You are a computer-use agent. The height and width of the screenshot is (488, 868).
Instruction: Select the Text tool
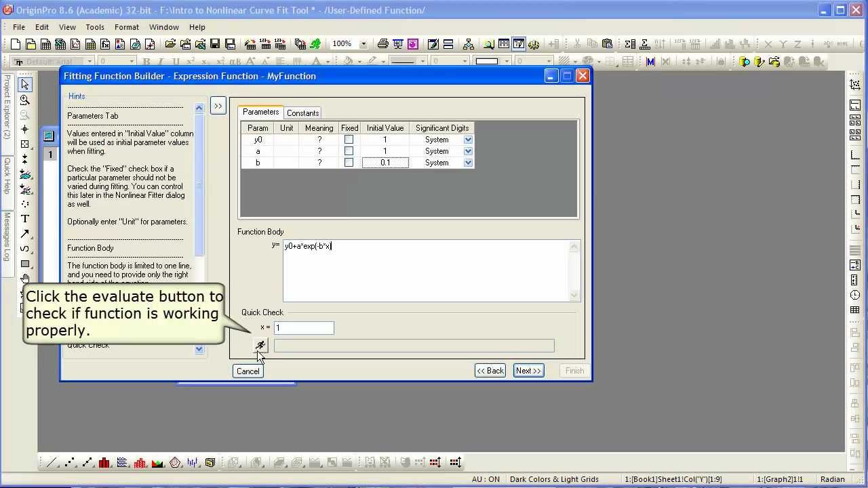pos(25,218)
